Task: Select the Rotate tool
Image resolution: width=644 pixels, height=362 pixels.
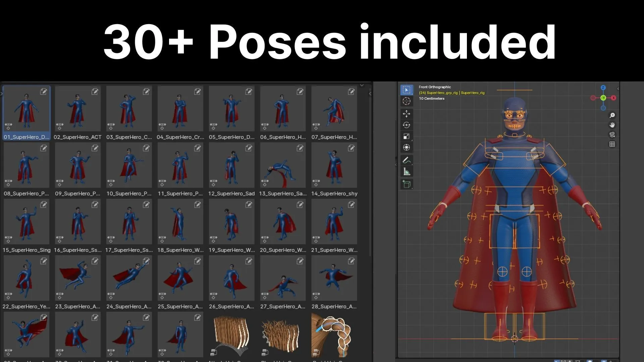Action: click(407, 125)
